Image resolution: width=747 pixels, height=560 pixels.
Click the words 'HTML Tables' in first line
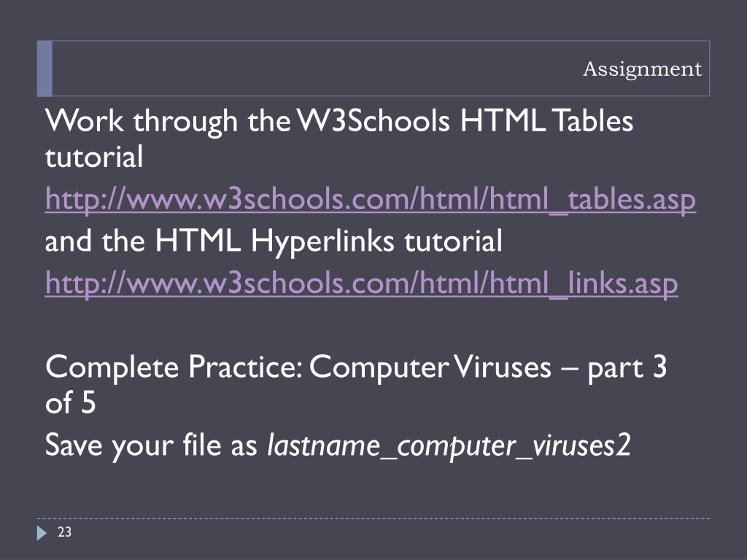pos(546,120)
